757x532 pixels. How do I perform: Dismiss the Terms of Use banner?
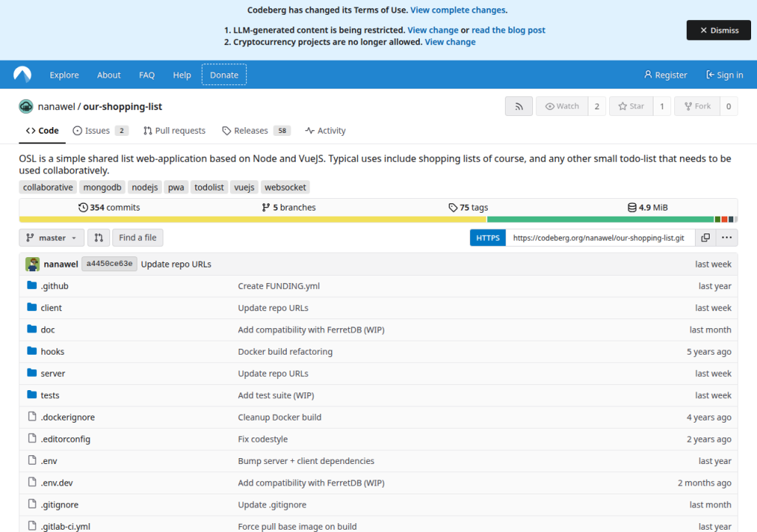[719, 30]
